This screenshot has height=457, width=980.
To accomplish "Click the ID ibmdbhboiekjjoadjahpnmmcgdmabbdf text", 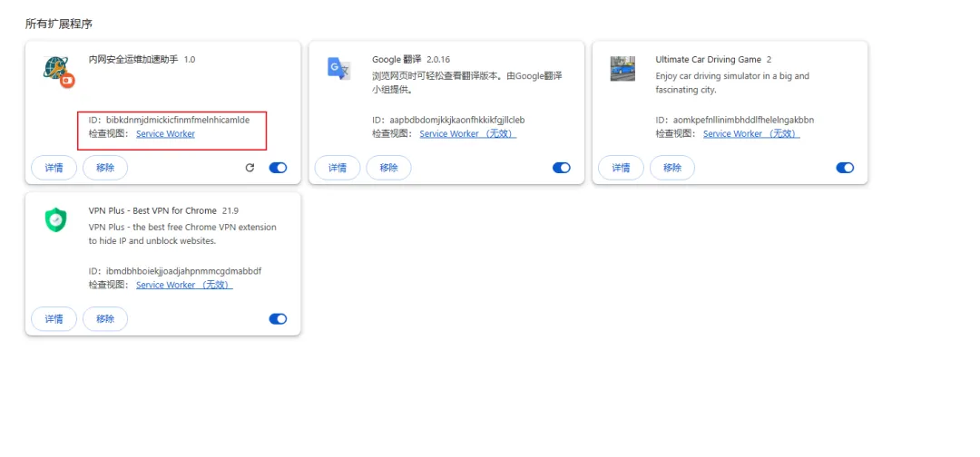I will point(175,271).
